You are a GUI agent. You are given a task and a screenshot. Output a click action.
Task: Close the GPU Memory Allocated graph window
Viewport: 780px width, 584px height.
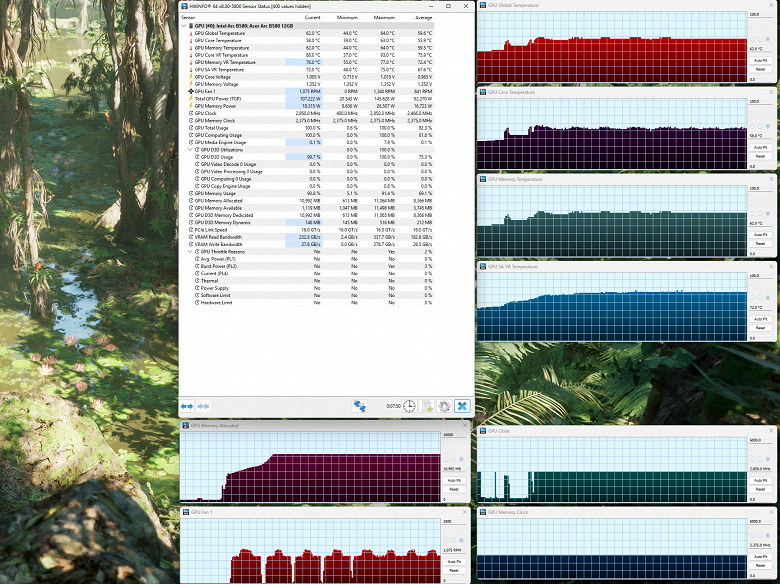[465, 426]
